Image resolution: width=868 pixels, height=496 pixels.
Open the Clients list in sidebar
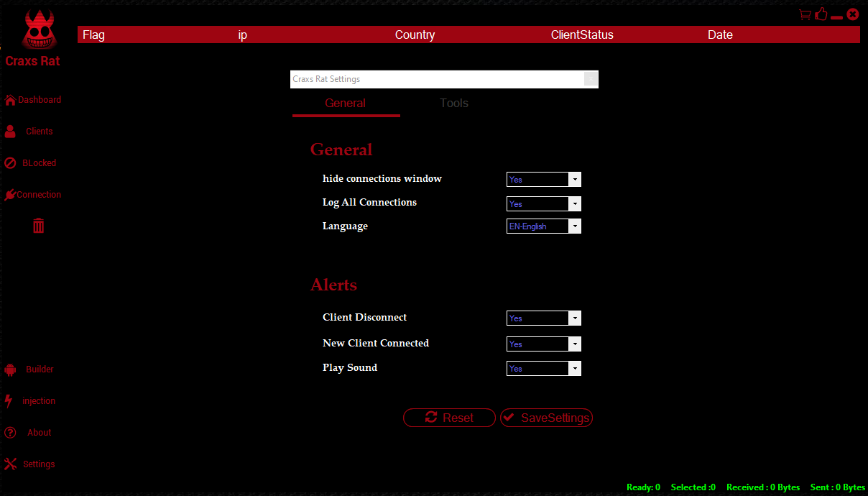[x=30, y=132]
